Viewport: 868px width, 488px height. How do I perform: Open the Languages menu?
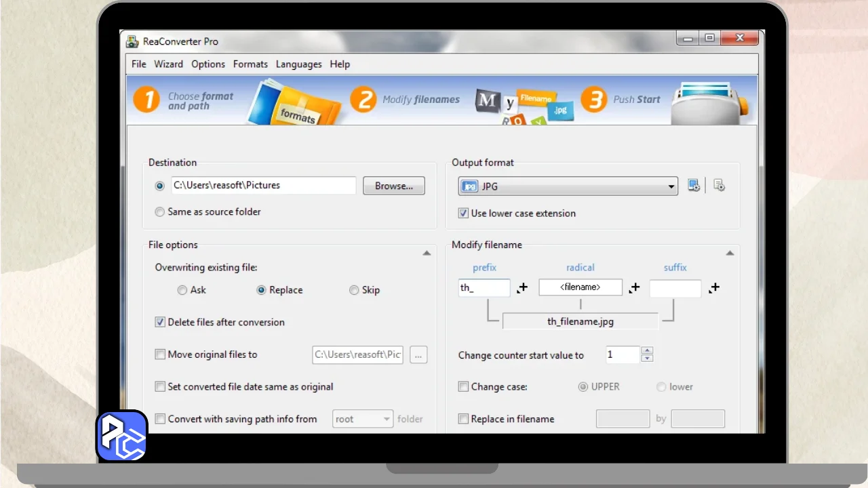(298, 64)
